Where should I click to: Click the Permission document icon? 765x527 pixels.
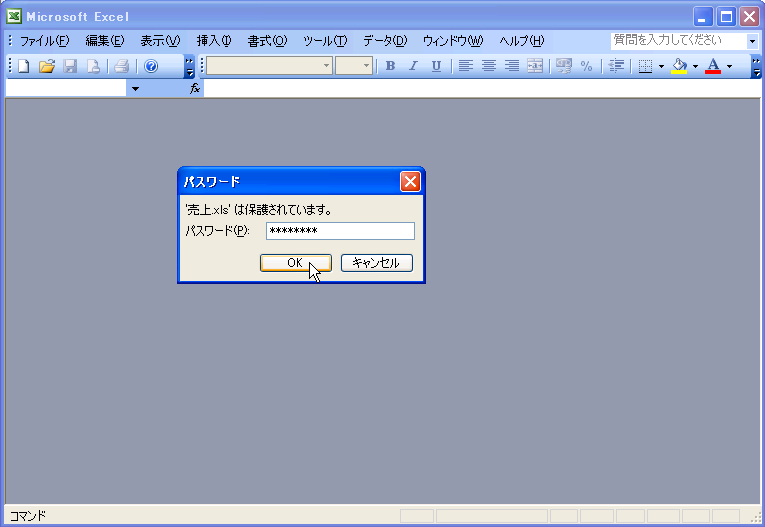[x=93, y=66]
